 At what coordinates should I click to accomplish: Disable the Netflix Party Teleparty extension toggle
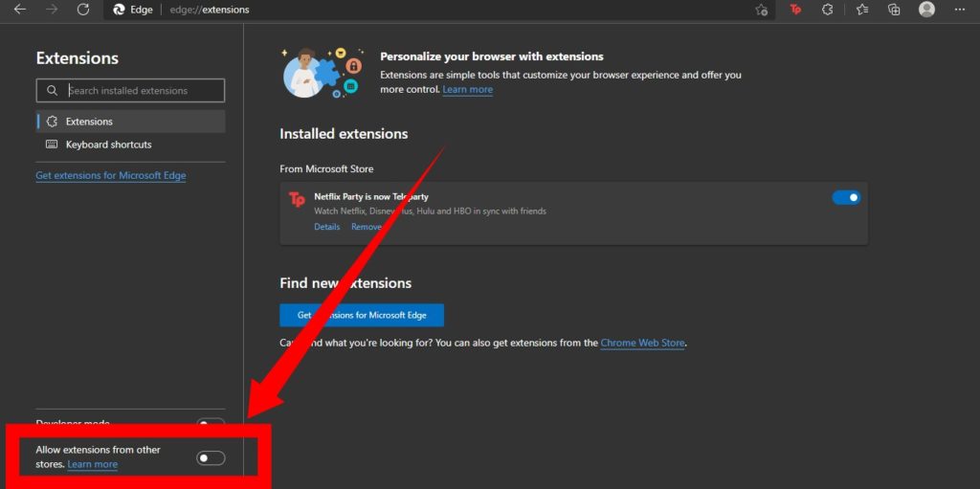point(846,197)
